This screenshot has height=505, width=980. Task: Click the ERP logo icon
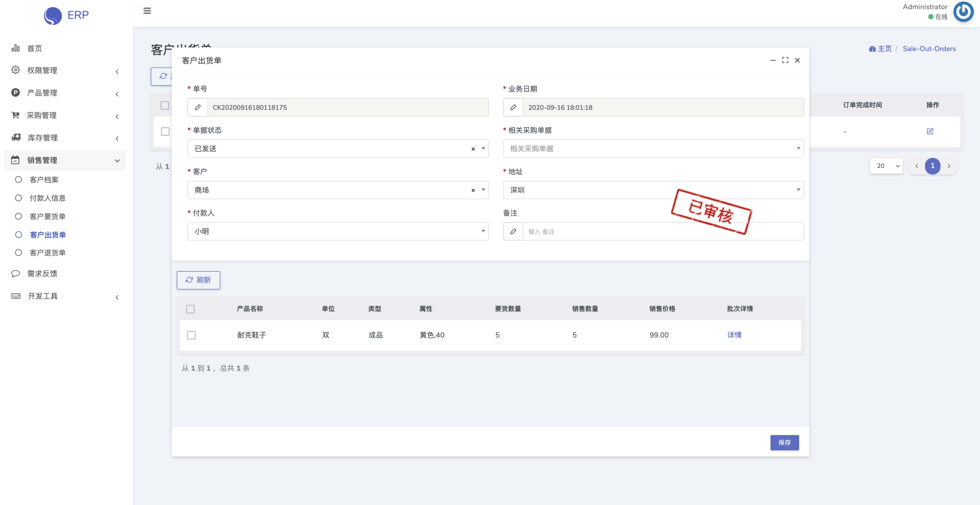coord(53,16)
